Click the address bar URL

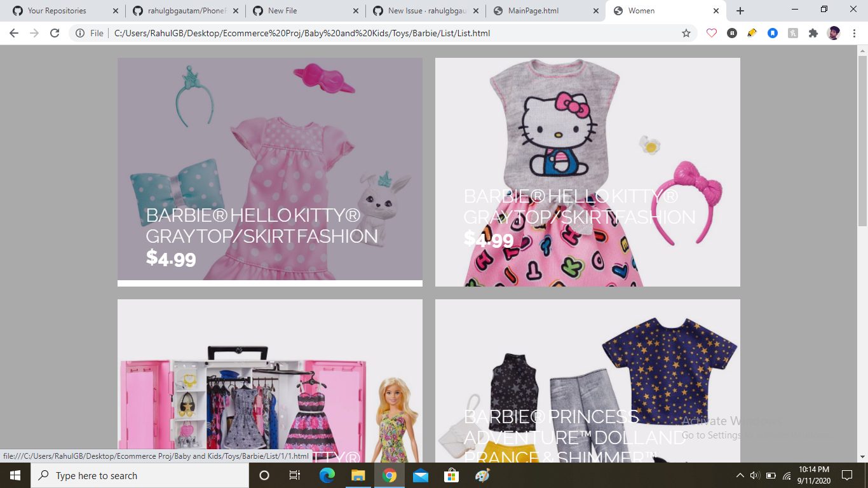302,33
